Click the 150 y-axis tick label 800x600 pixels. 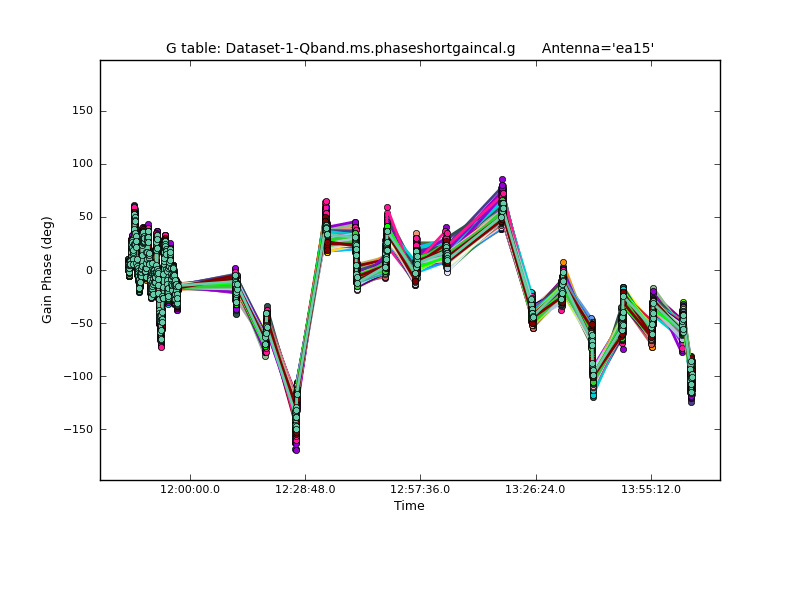82,111
